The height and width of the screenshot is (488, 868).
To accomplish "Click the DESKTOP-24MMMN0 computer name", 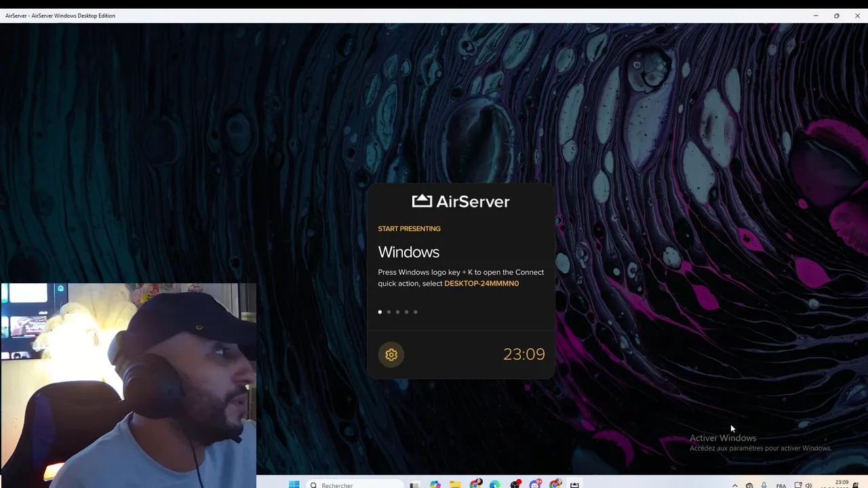I will pyautogui.click(x=481, y=283).
